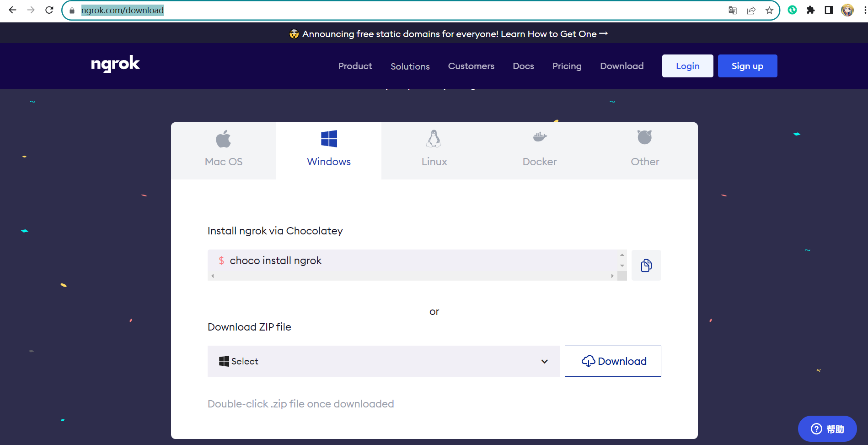Click the Sign up button

747,66
